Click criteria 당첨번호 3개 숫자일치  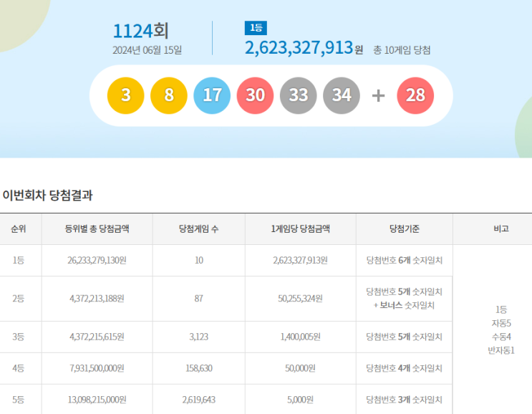pyautogui.click(x=404, y=400)
